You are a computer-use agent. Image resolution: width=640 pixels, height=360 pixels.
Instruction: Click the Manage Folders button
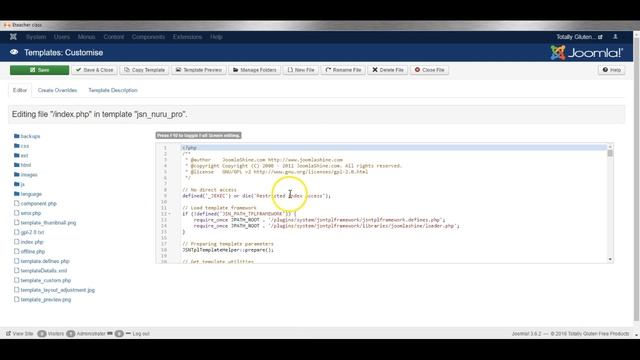[x=254, y=70]
